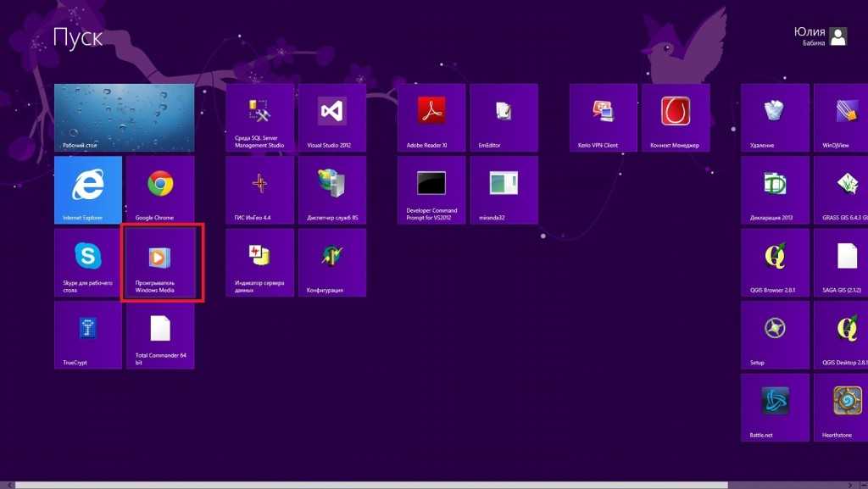
Task: Open Индикатор сервера данных tile
Action: (x=259, y=263)
